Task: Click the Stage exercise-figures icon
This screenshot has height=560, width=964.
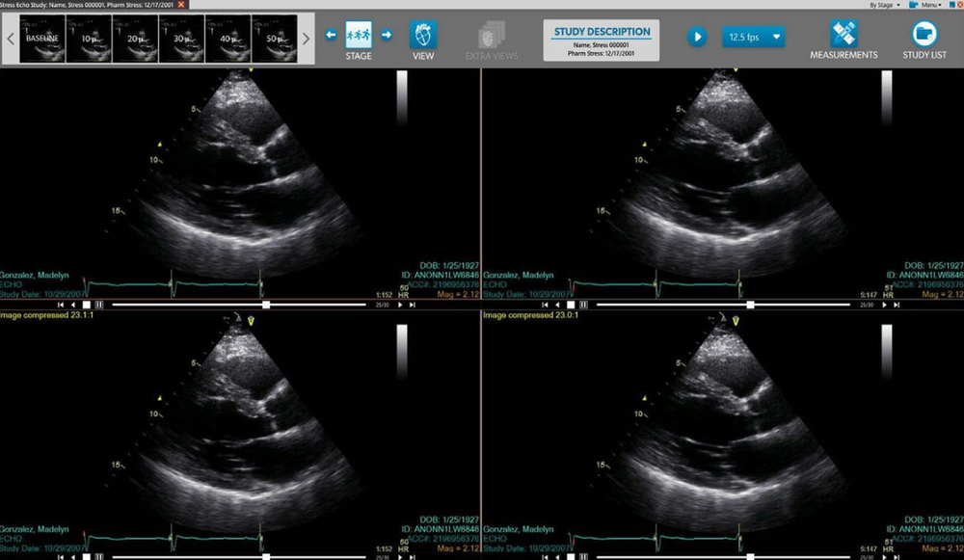Action: click(x=358, y=35)
